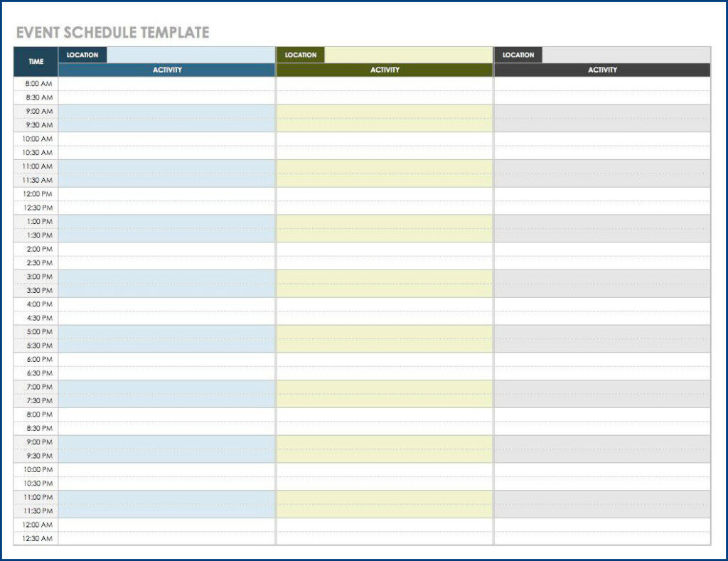Select the 5:30 PM time cell
The width and height of the screenshot is (728, 561).
point(35,346)
